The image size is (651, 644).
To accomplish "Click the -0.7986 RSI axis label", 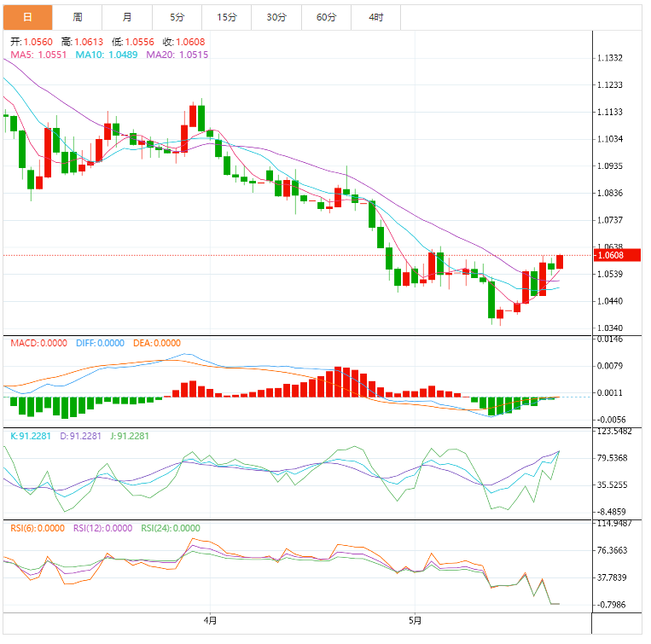I will [610, 605].
